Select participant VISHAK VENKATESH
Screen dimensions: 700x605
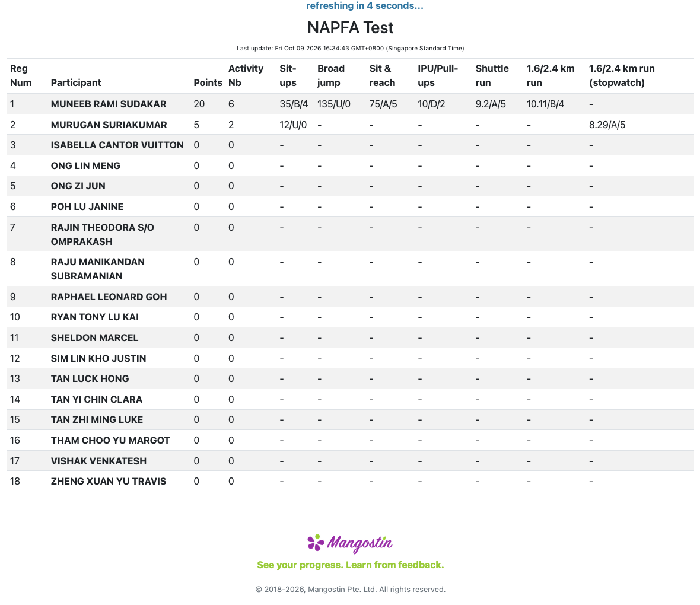98,461
